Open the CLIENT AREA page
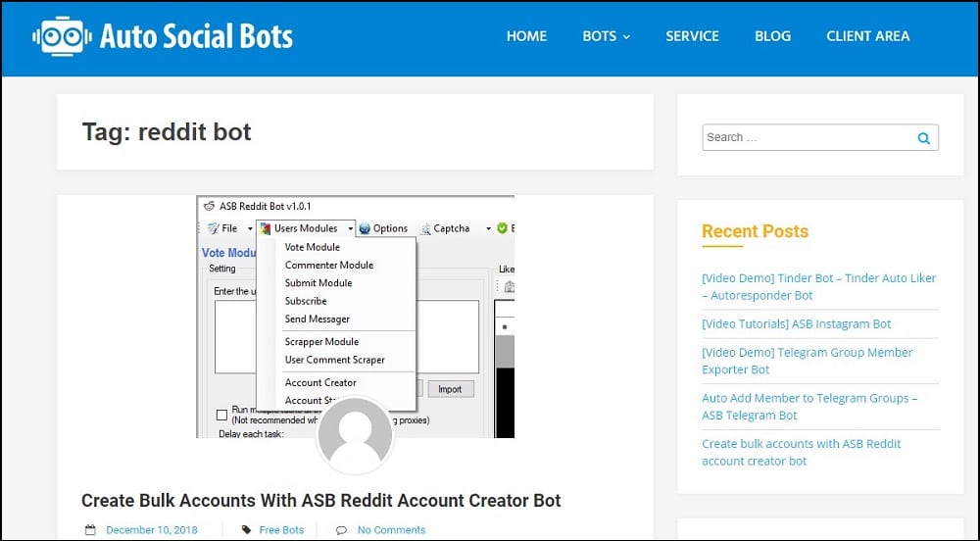This screenshot has height=541, width=980. [867, 36]
